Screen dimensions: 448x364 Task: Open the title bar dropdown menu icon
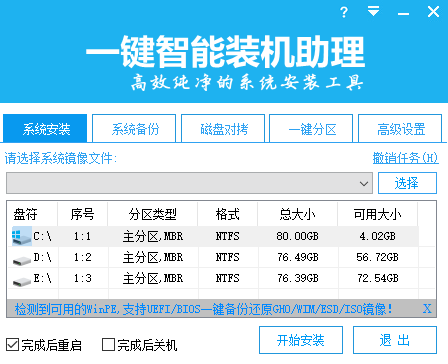click(373, 11)
